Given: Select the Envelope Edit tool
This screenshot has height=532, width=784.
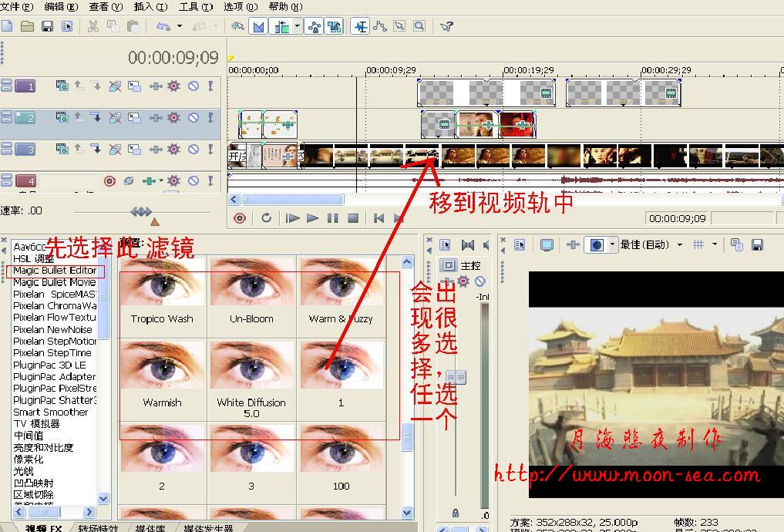Looking at the screenshot, I should tap(380, 26).
